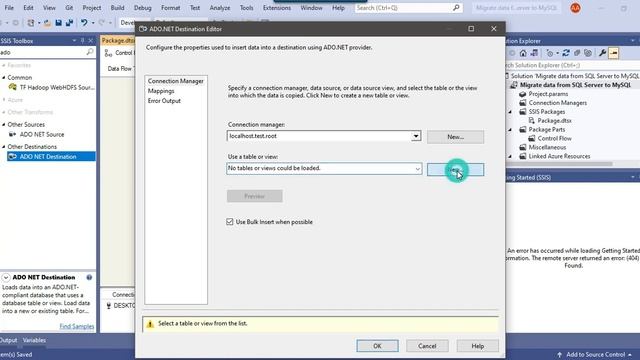This screenshot has width=640, height=360.
Task: Click warning icon in dialog message bar
Action: 150,324
